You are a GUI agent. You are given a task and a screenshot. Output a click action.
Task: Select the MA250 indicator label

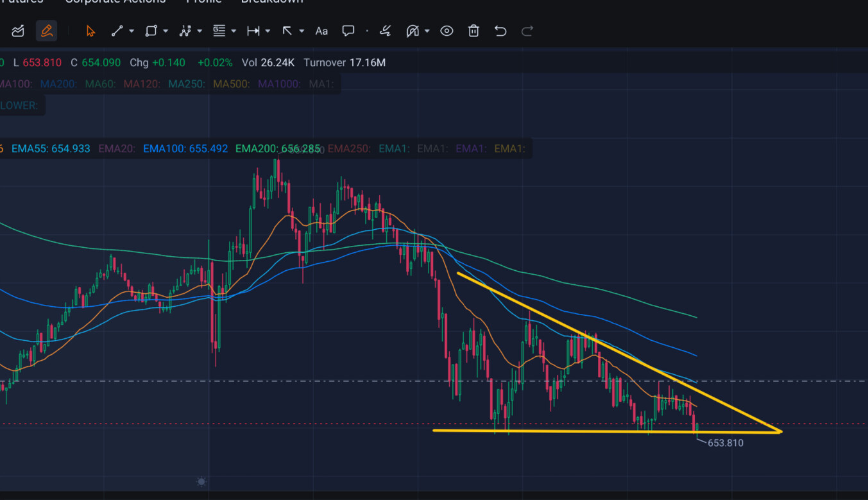coord(187,84)
